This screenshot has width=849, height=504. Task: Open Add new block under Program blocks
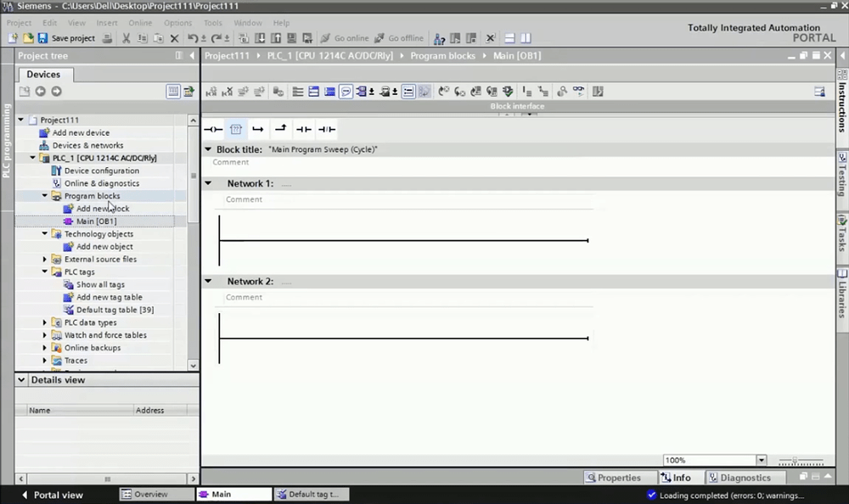click(x=101, y=208)
